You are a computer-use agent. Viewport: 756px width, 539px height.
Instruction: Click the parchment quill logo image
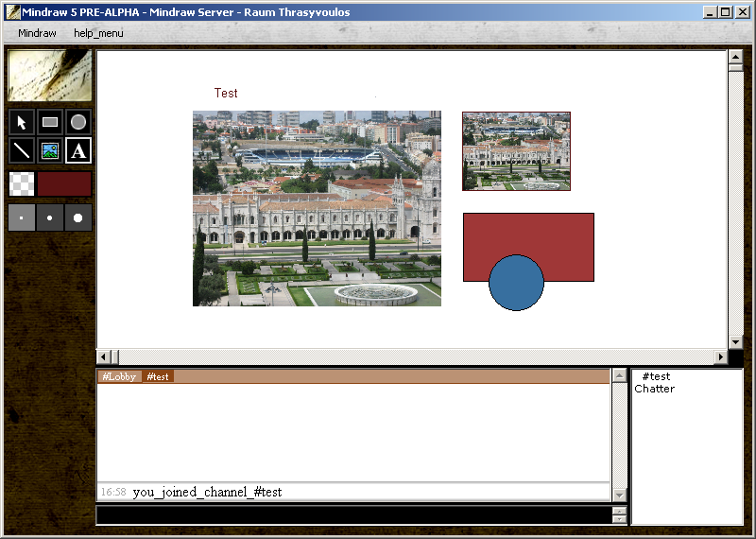[x=50, y=76]
